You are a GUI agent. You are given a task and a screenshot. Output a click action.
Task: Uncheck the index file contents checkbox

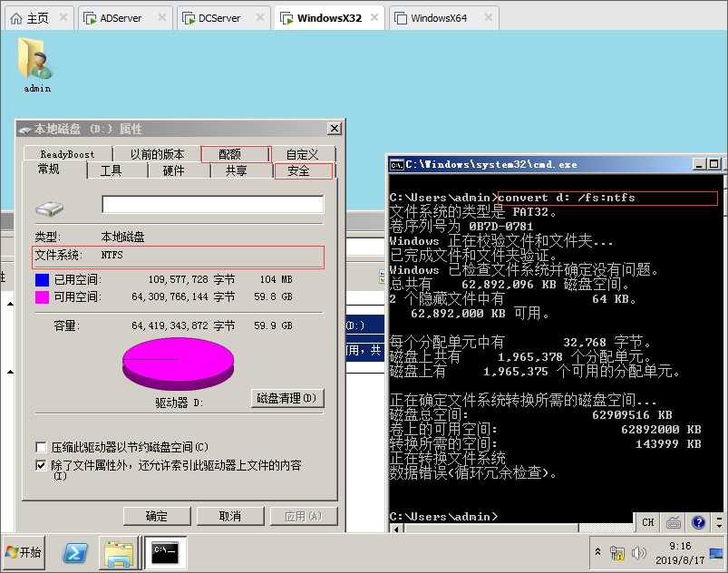coord(41,465)
